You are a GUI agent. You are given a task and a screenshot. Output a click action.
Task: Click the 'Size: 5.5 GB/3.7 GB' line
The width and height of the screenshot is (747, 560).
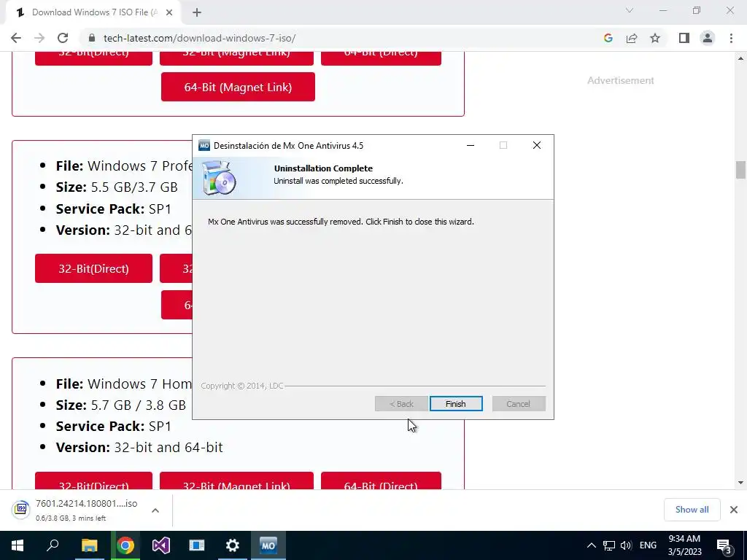[117, 187]
